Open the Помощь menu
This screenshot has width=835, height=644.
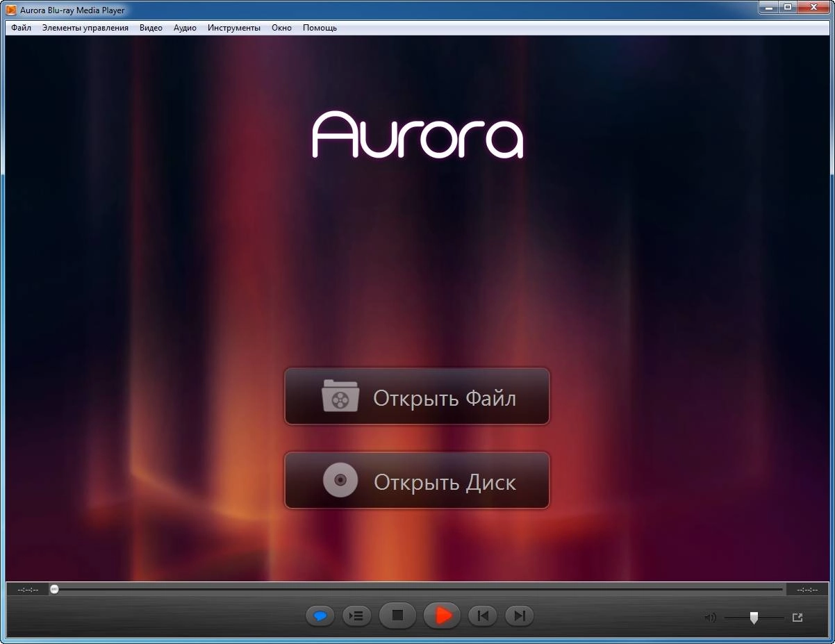[x=320, y=28]
